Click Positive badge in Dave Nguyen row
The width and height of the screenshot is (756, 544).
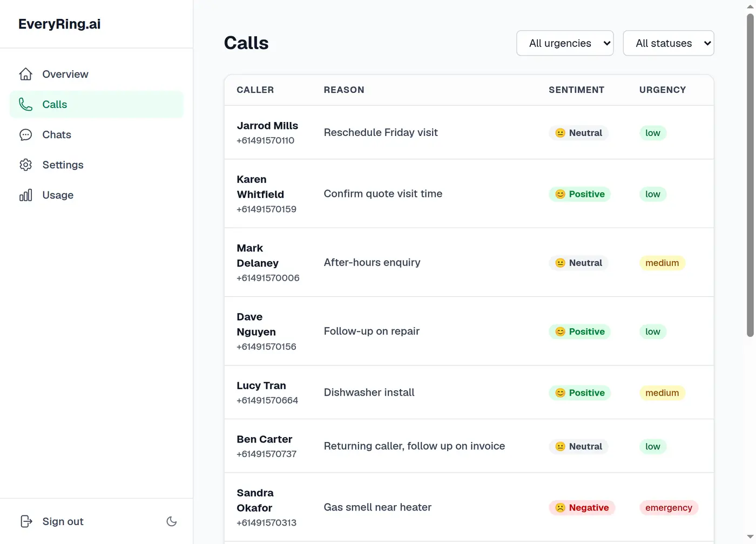pyautogui.click(x=579, y=331)
